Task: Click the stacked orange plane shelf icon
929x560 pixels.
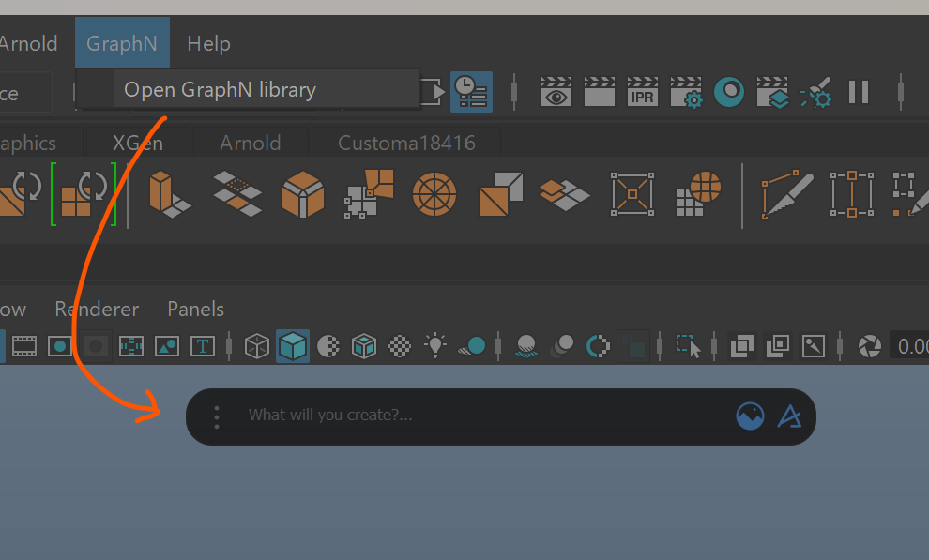Action: [x=564, y=195]
